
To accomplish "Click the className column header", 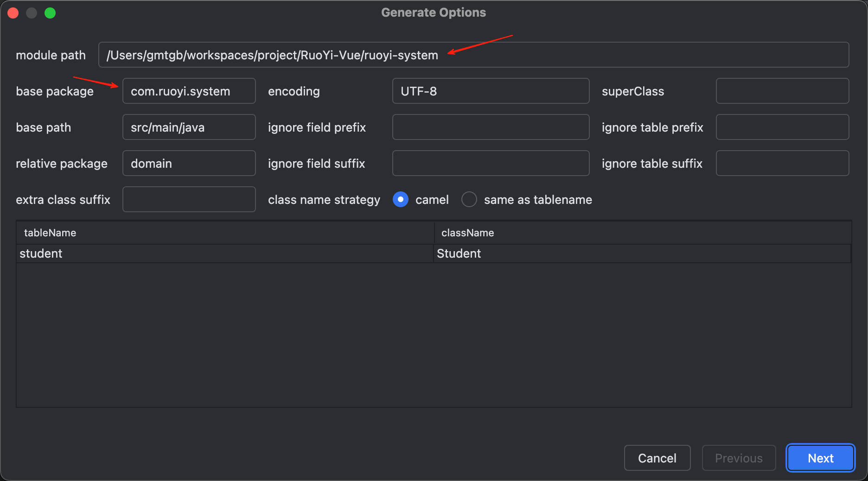I will [642, 233].
